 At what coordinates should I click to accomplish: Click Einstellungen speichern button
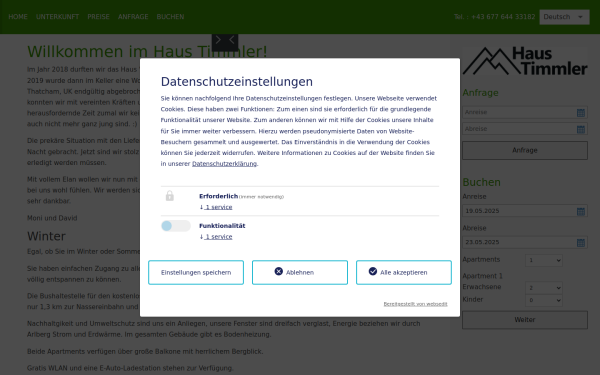point(196,272)
